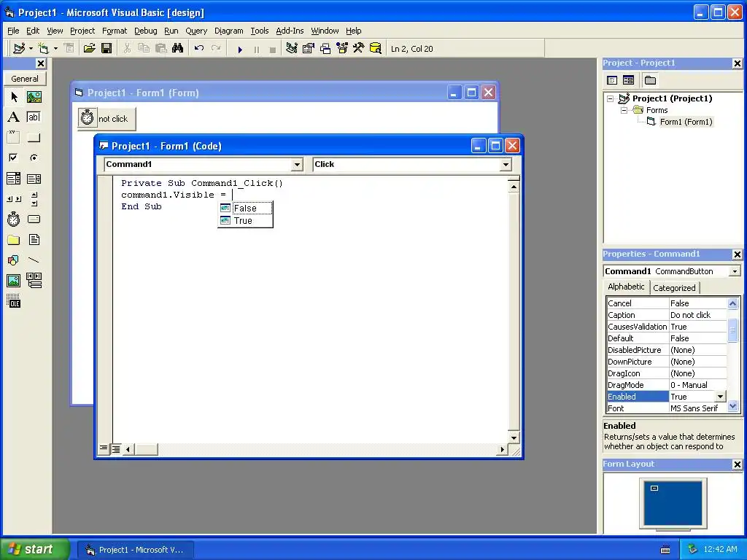Select the OLE container tool

point(14,301)
